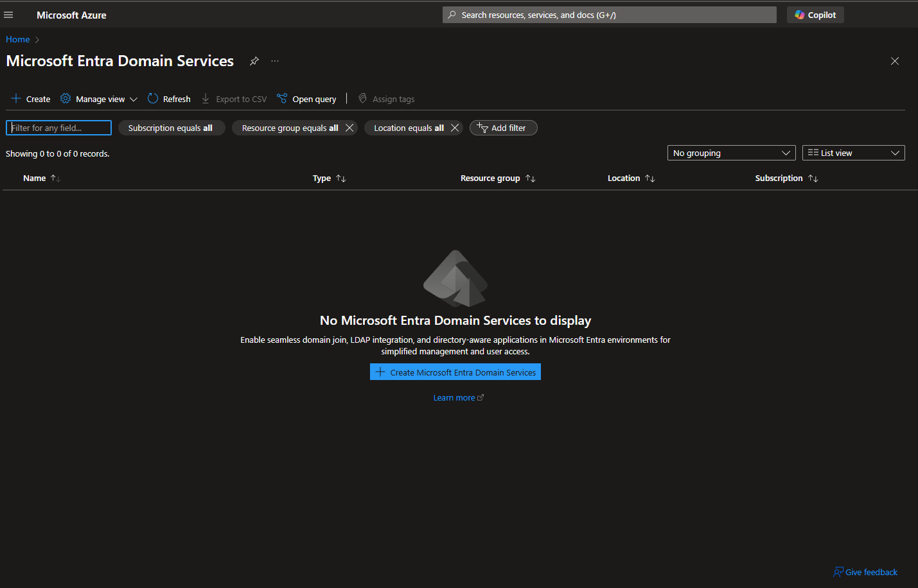Remove the Location equals all filter

tap(455, 128)
